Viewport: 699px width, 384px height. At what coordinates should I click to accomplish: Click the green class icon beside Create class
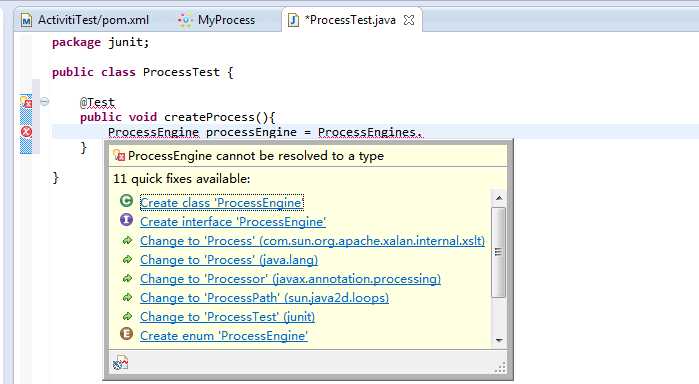pos(127,201)
